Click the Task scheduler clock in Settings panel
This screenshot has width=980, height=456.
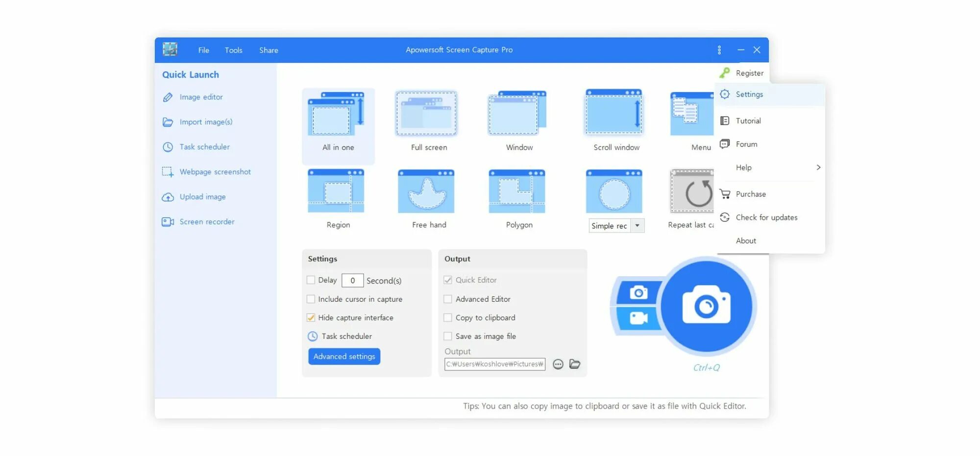[x=313, y=336]
